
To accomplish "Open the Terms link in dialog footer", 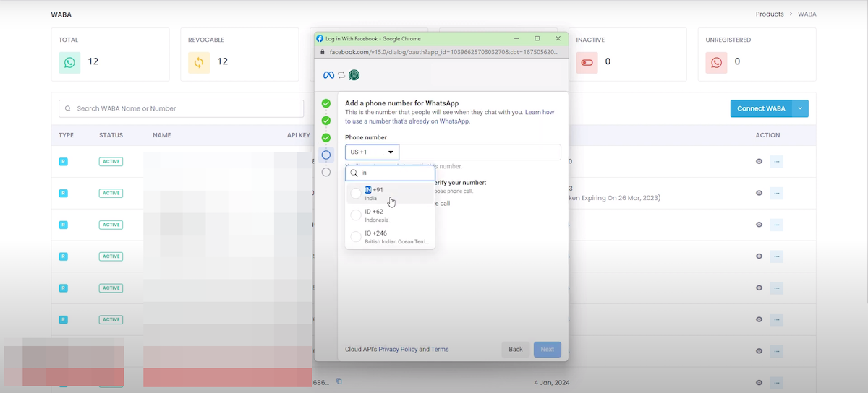I will click(440, 350).
